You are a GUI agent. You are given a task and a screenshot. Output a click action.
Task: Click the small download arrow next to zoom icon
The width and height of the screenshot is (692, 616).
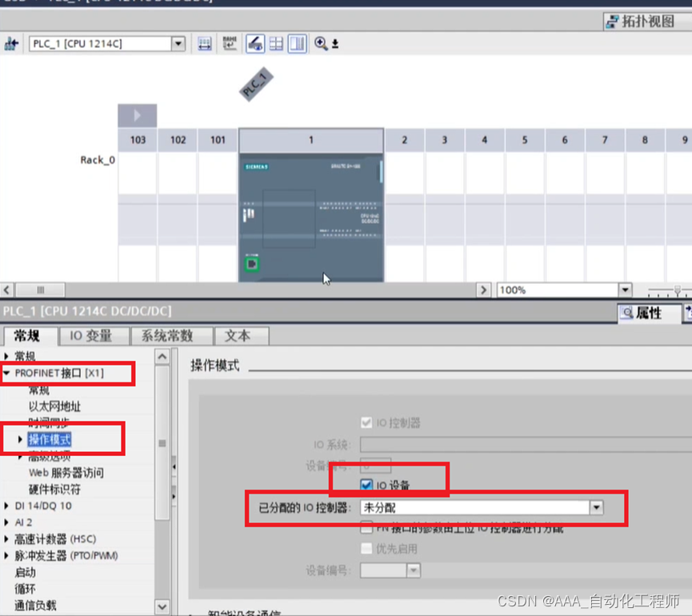335,44
